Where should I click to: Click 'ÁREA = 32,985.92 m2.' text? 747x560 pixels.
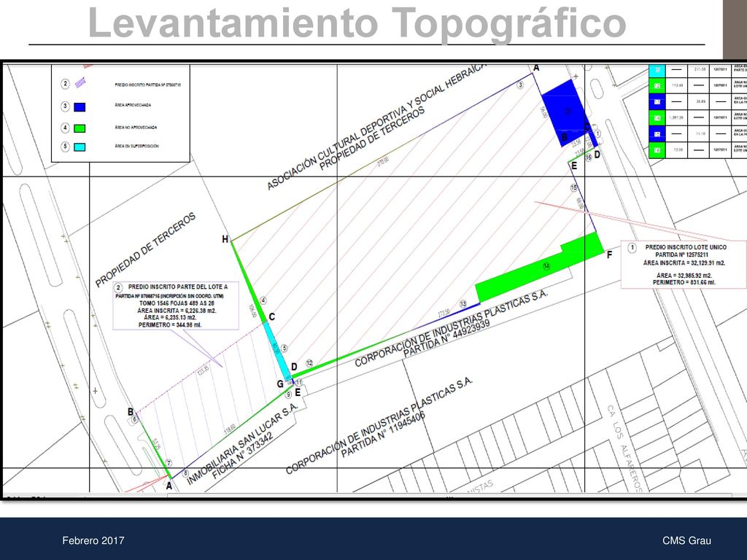pos(684,275)
